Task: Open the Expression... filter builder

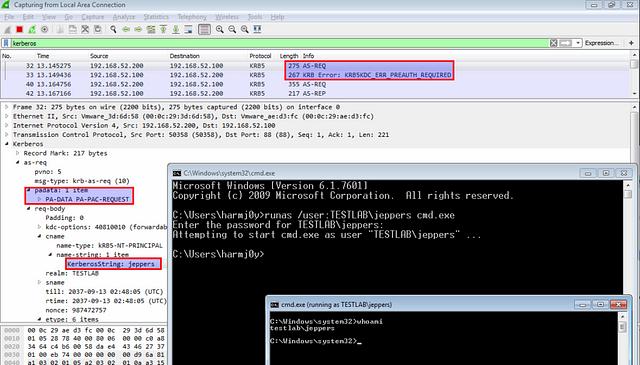Action: [602, 43]
